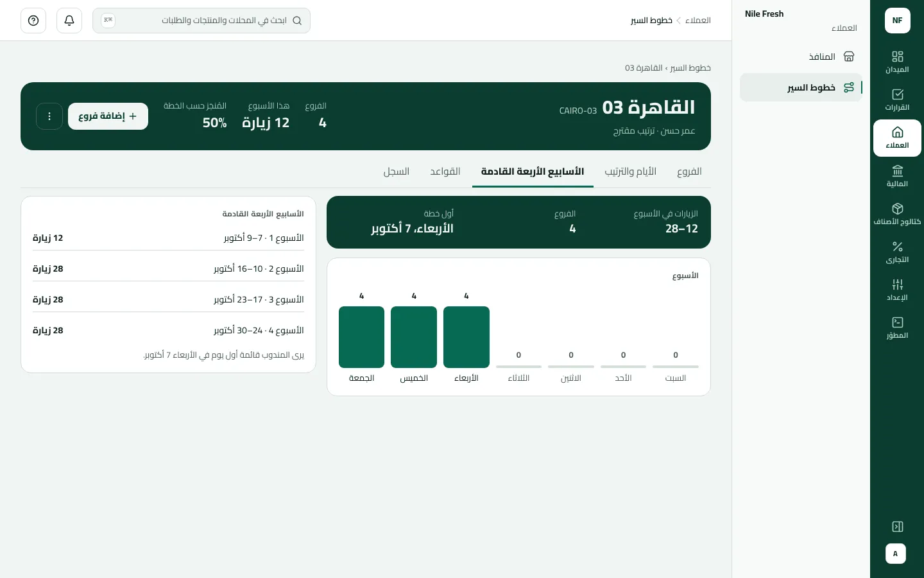This screenshot has width=924, height=578.
Task: Open the المالية bank icon
Action: click(x=897, y=170)
